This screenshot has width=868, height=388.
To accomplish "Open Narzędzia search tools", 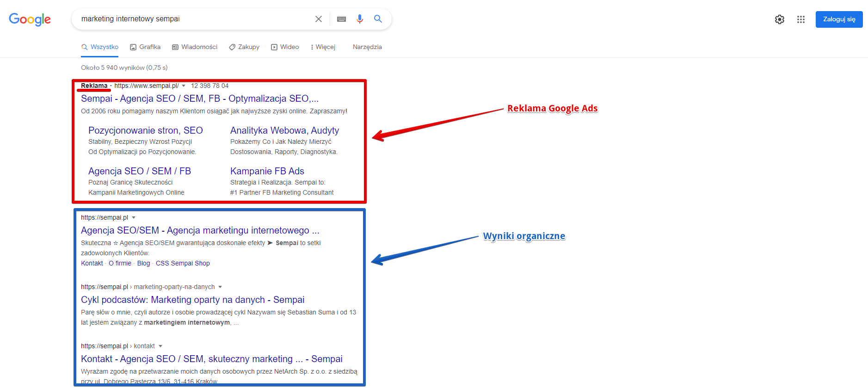I will tap(367, 47).
